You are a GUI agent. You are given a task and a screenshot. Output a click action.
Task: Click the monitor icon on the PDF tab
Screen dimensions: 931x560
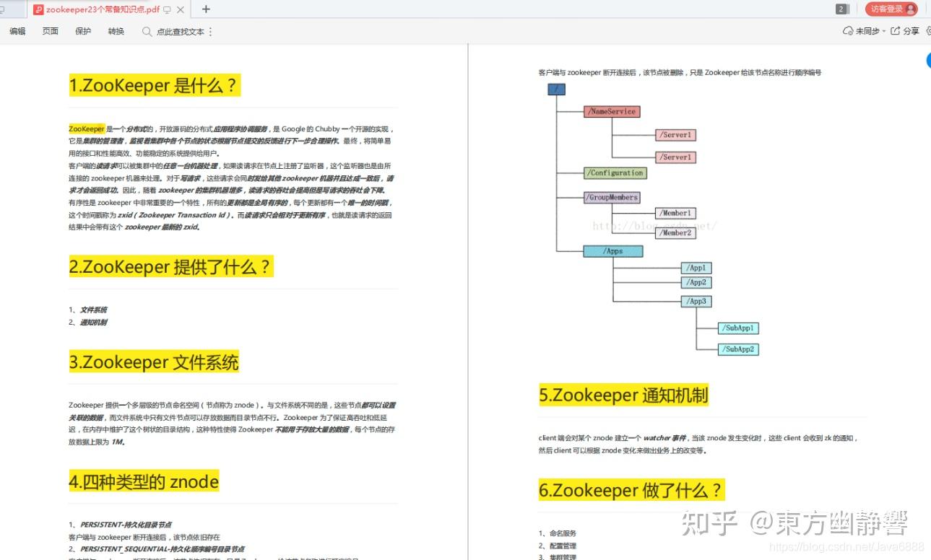[x=167, y=10]
